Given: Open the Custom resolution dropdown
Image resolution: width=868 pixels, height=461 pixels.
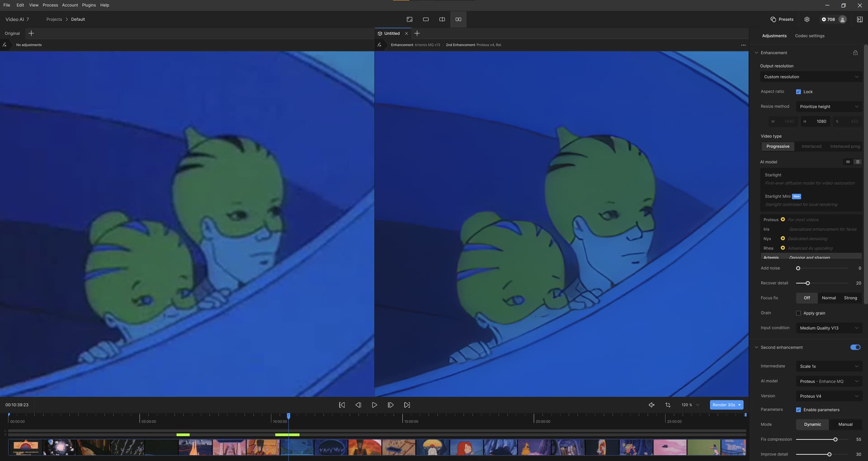Looking at the screenshot, I should tap(811, 77).
